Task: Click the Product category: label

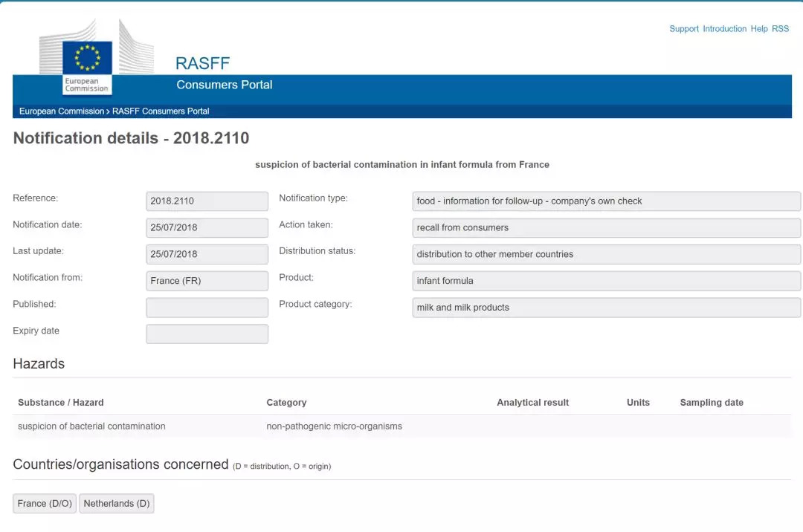Action: [315, 305]
